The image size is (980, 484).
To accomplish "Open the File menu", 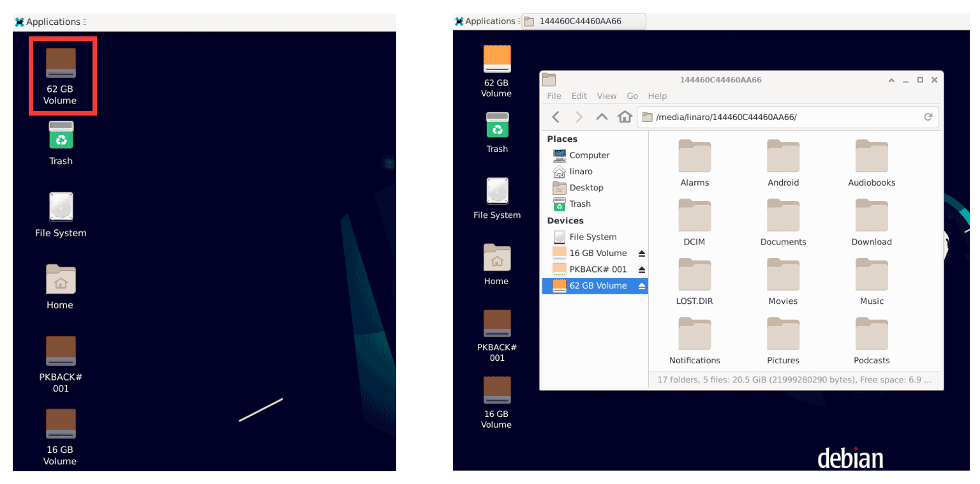I will (x=554, y=96).
